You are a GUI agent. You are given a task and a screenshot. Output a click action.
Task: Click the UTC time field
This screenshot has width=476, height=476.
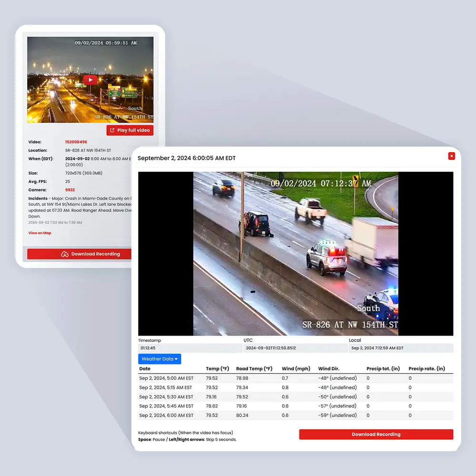(295, 348)
